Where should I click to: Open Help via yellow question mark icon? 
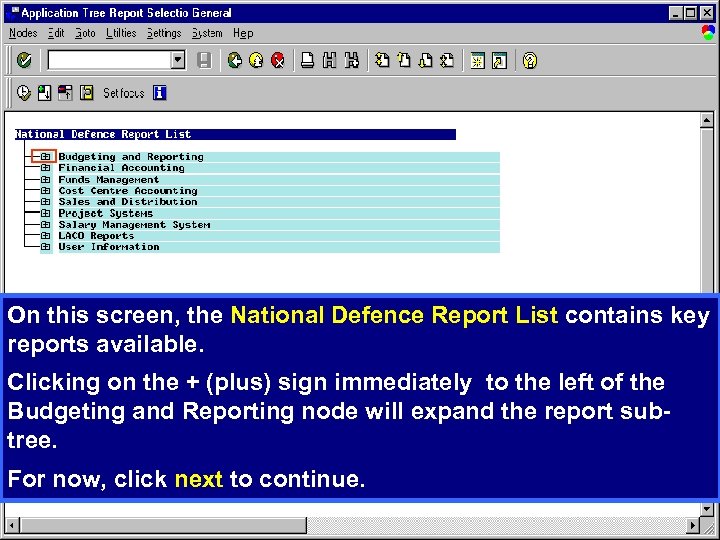(529, 60)
